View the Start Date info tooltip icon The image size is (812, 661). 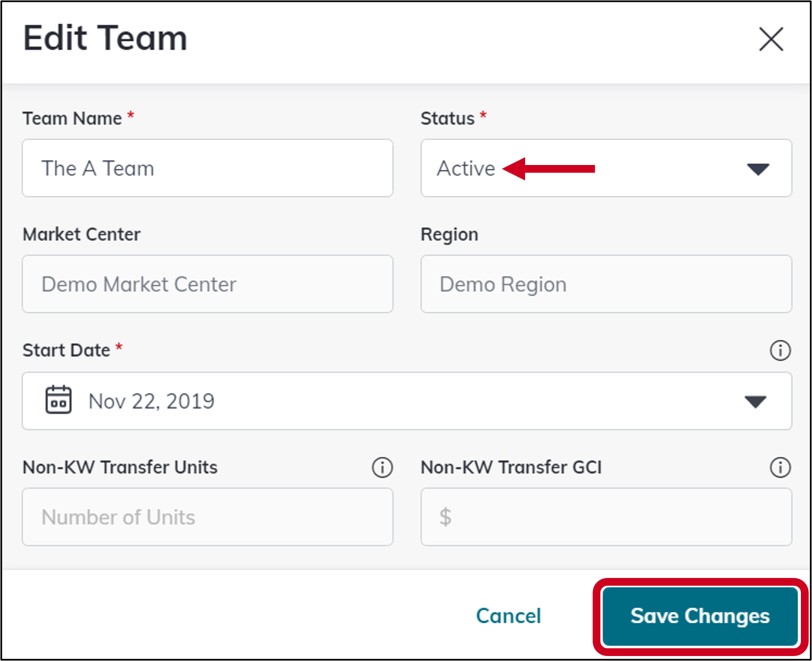pos(780,350)
